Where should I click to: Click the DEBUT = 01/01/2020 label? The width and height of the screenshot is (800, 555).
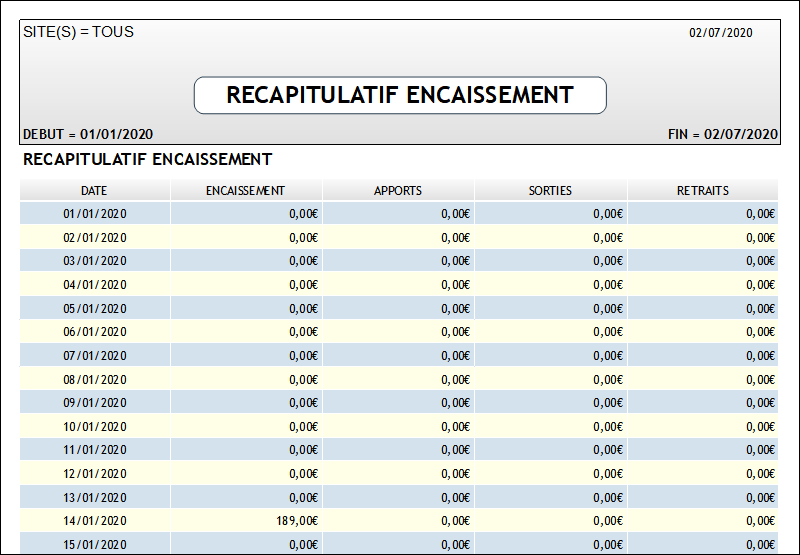tap(87, 134)
